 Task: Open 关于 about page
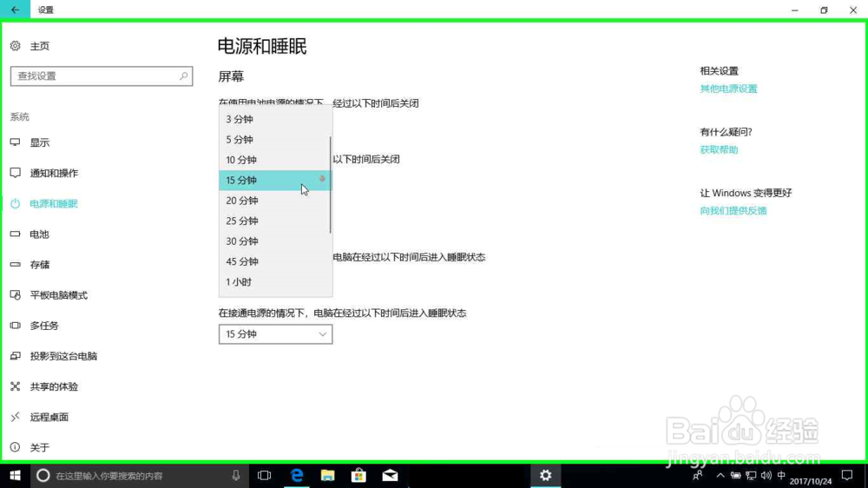[x=39, y=447]
